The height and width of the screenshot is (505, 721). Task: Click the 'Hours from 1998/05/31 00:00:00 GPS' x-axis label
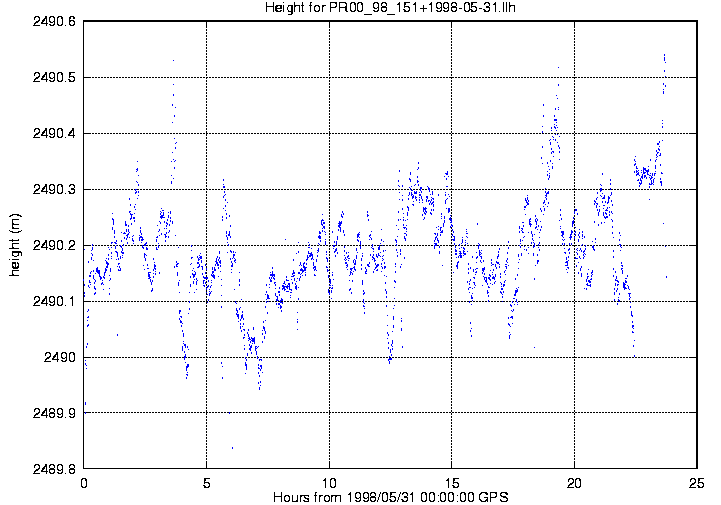pos(390,497)
